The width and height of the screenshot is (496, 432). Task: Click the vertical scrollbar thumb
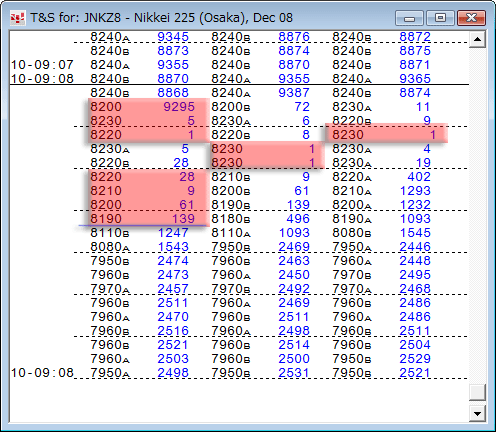(477, 392)
